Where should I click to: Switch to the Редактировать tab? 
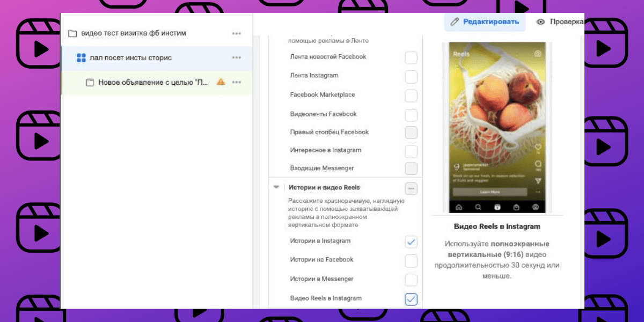[x=485, y=22]
